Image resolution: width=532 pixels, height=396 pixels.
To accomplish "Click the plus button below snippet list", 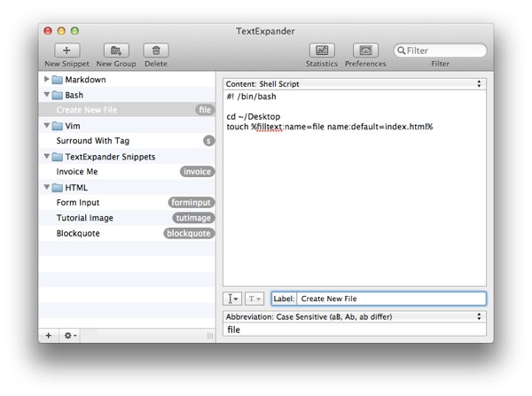I will (x=49, y=335).
